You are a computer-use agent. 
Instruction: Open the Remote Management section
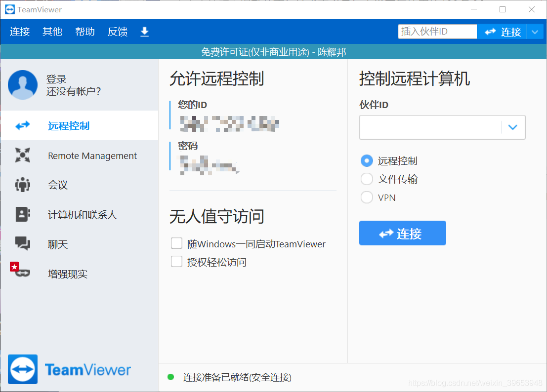[x=79, y=156]
